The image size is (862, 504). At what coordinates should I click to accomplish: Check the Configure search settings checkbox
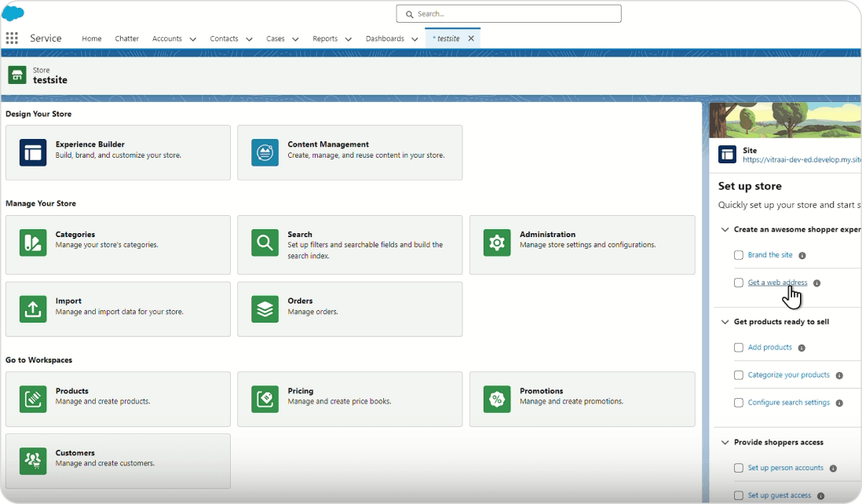click(738, 402)
